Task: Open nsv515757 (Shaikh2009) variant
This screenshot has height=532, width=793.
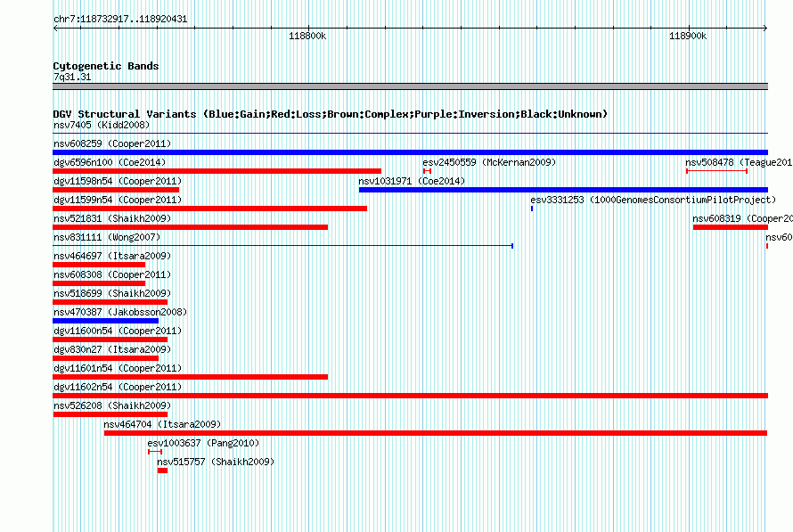Action: point(216,462)
